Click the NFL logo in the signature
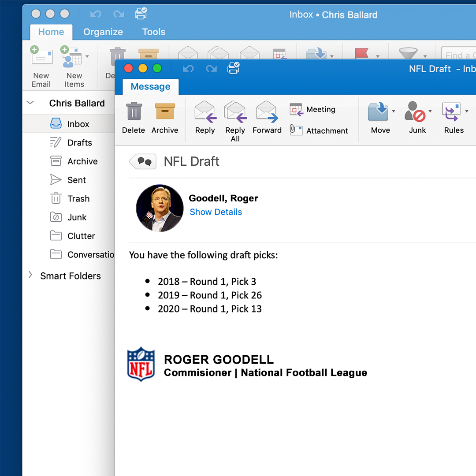476x476 pixels. [141, 364]
